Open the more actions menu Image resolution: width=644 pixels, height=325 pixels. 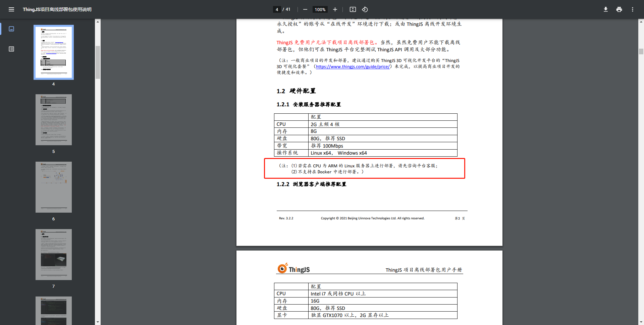coord(633,9)
